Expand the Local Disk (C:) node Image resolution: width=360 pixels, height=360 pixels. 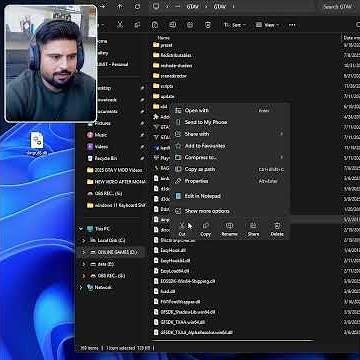[x=84, y=241]
